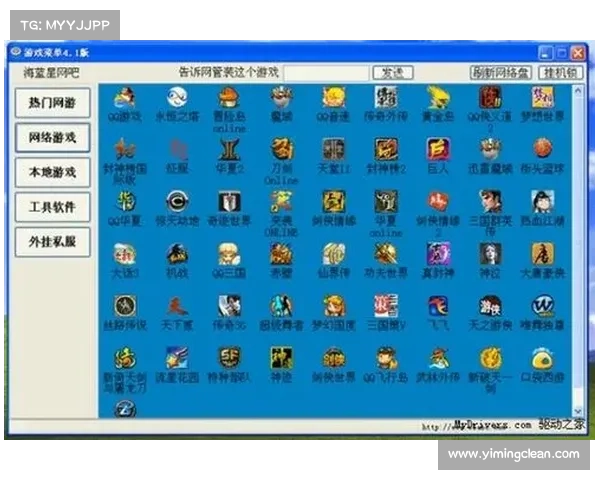This screenshot has width=600, height=480.
Task: Maximize the 游戏菜单4.1版 window
Action: pyautogui.click(x=561, y=53)
